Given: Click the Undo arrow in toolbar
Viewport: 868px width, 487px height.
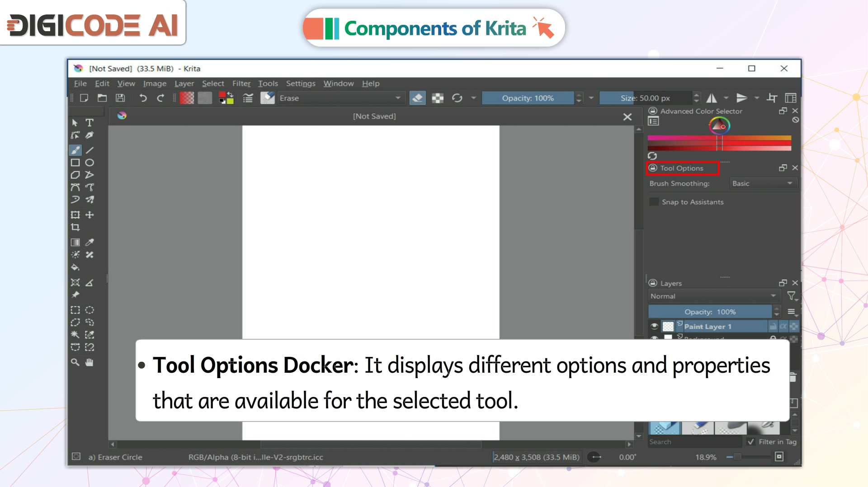Looking at the screenshot, I should click(143, 98).
